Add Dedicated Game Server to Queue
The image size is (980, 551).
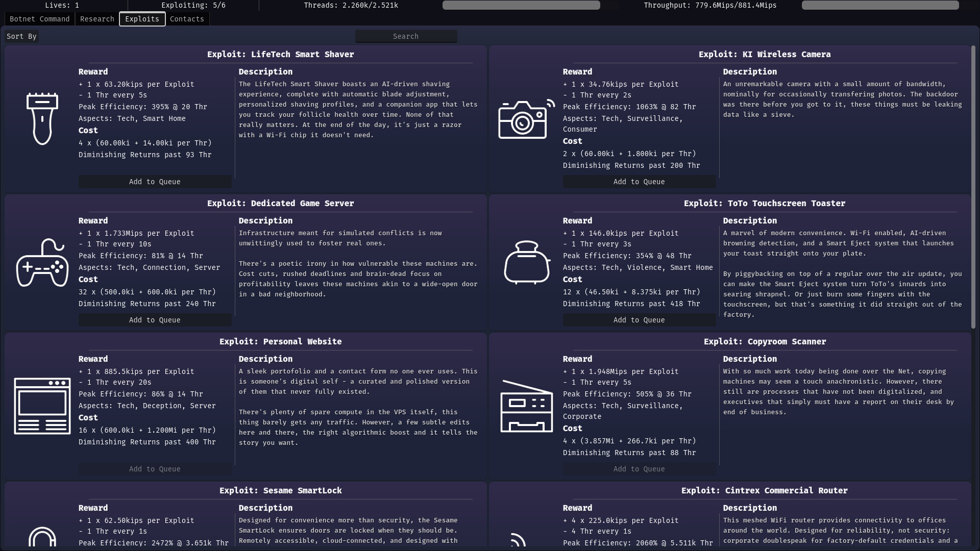[x=155, y=320]
